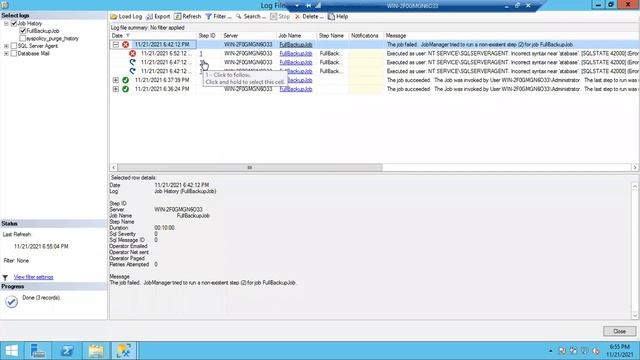Select server cell WIN-2F0GMGN6033 in 6:52:12 row
The image size is (640, 360).
[x=248, y=53]
